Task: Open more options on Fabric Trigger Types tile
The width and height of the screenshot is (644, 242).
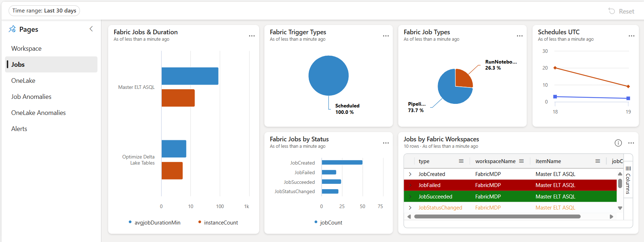Action: click(386, 36)
